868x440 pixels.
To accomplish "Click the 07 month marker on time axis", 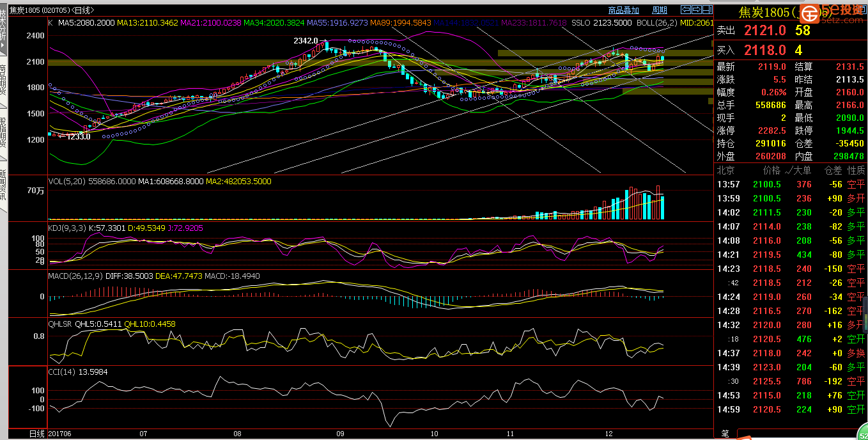I will coord(143,434).
